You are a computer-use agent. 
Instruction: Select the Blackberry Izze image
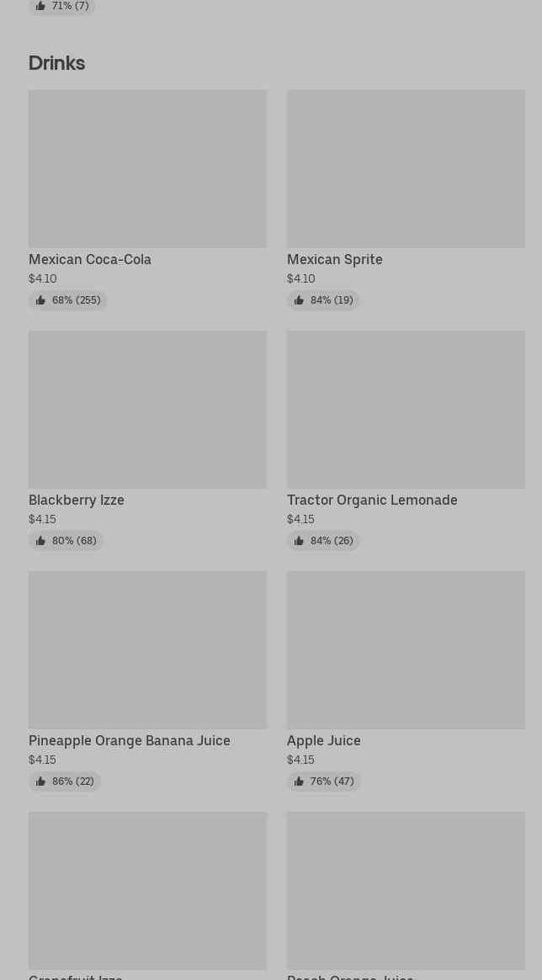(147, 409)
